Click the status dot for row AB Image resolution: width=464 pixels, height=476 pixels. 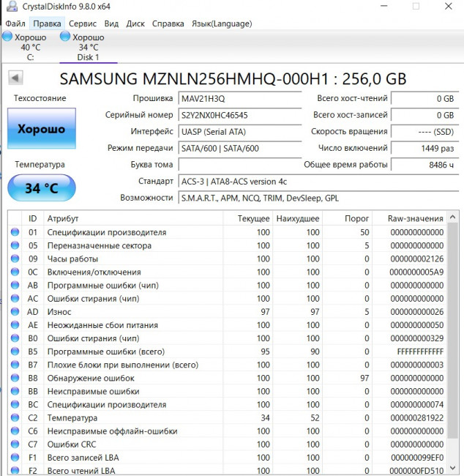click(15, 285)
